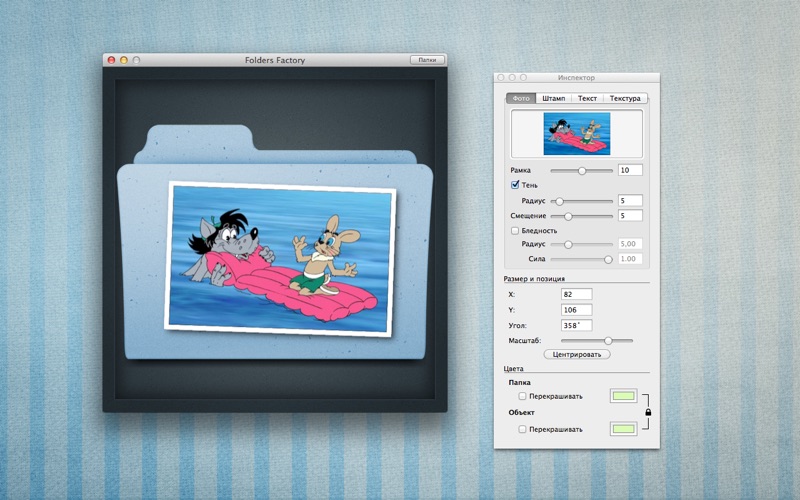Screen dimensions: 800x500
Task: Click the Бледность Радиус field showing 5,00
Action: click(630, 244)
